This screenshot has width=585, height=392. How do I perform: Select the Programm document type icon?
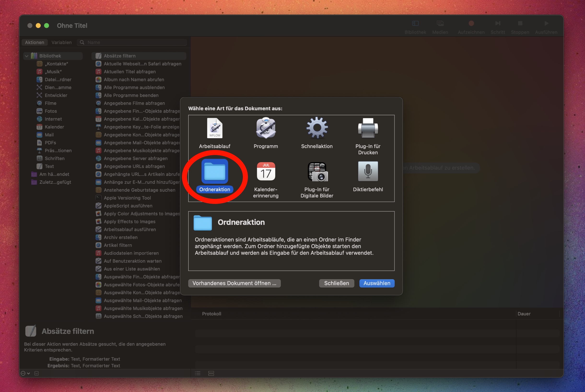266,128
